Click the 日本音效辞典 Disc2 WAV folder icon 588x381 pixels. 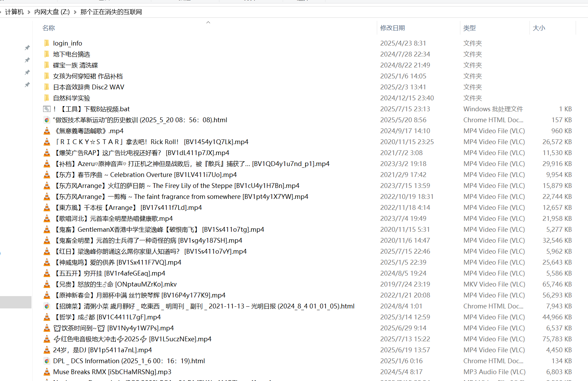47,87
